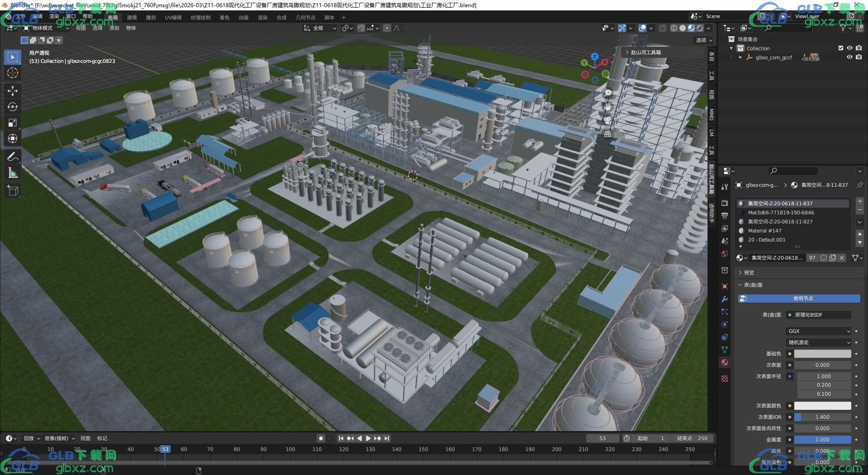
Task: Click the 使用节点 button
Action: [x=799, y=299]
